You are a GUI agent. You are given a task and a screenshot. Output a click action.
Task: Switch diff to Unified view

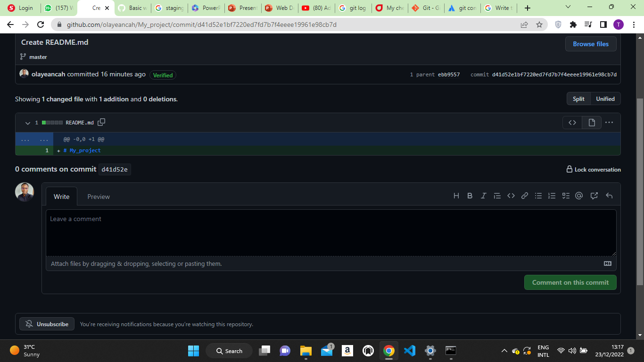point(605,99)
